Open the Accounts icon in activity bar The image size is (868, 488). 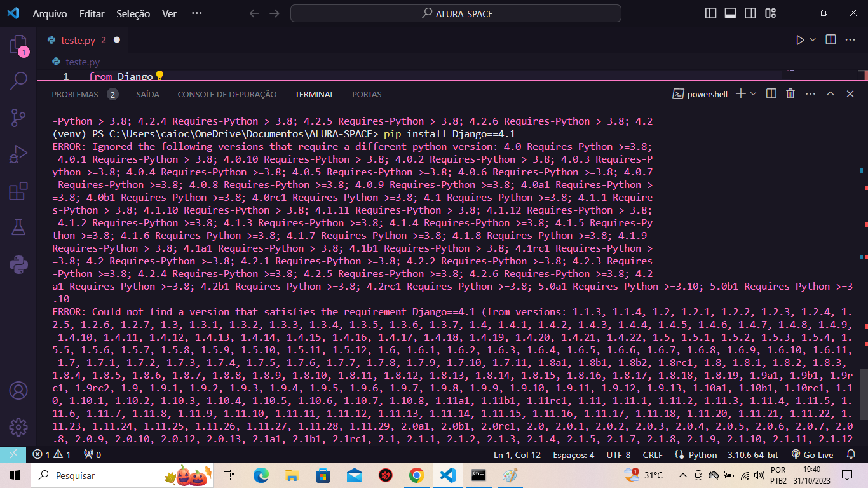coord(18,390)
